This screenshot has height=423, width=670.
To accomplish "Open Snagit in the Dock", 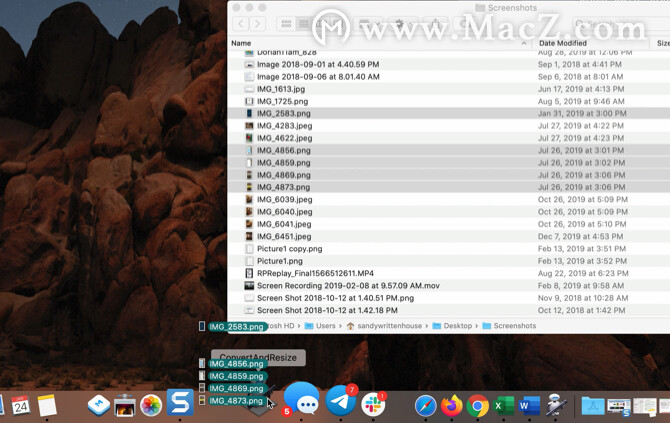I will click(180, 402).
